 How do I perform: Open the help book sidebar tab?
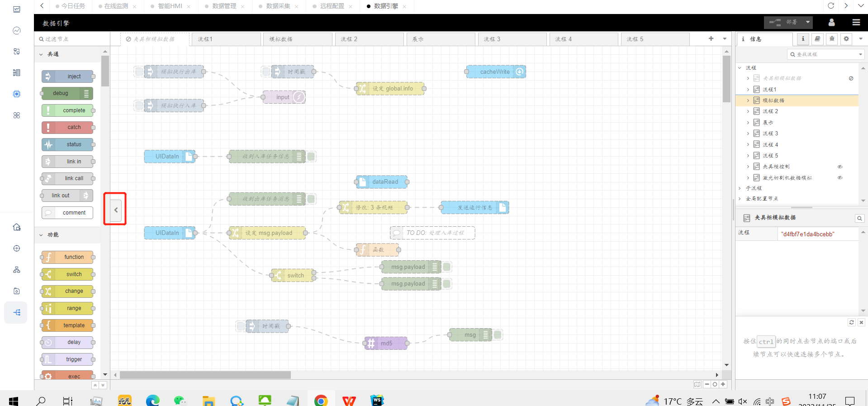pyautogui.click(x=817, y=39)
